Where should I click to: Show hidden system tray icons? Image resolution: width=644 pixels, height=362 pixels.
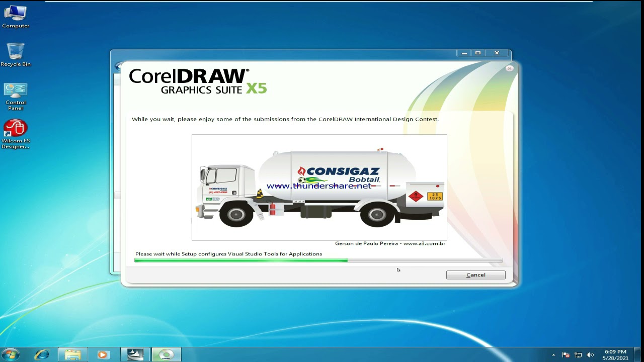pos(553,355)
